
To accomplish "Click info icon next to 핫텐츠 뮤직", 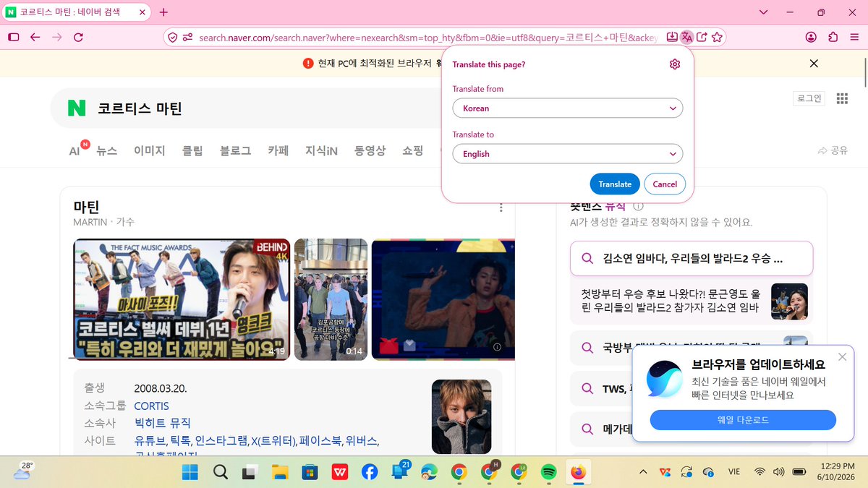I will (638, 207).
